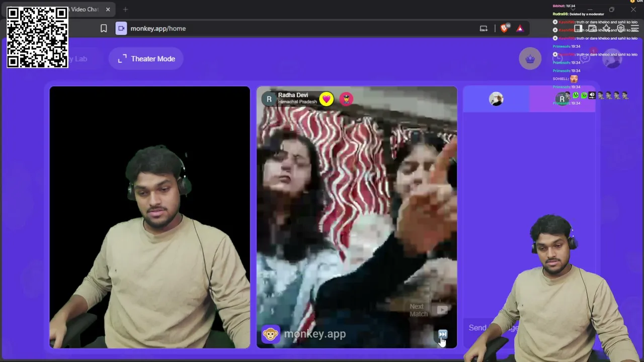This screenshot has height=362, width=644.
Task: Open the Brave Shields lion icon
Action: (x=504, y=29)
